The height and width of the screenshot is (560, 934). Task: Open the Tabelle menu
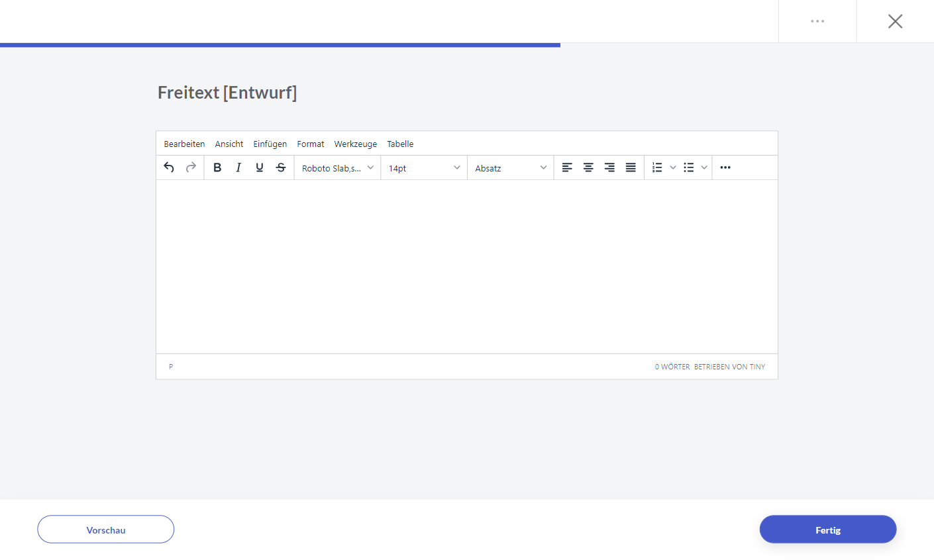(400, 144)
